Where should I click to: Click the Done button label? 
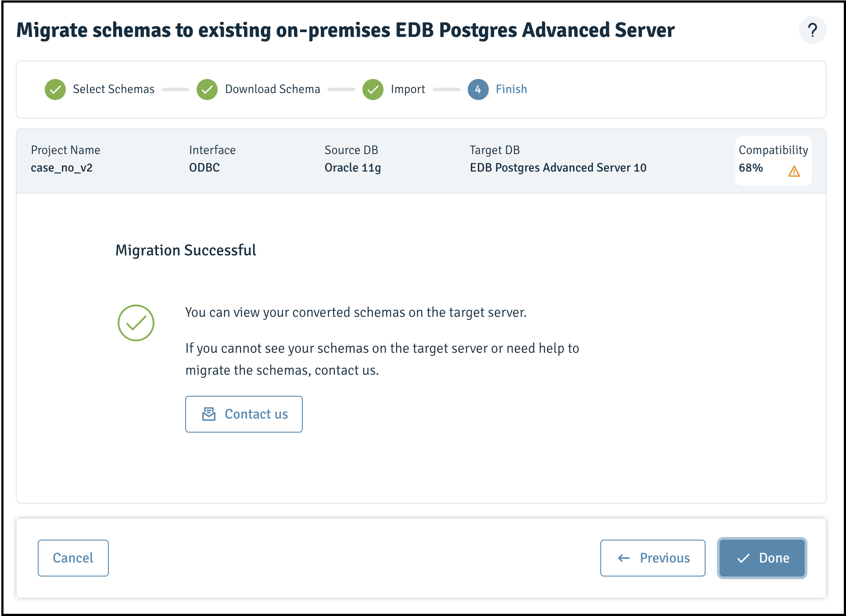(774, 558)
